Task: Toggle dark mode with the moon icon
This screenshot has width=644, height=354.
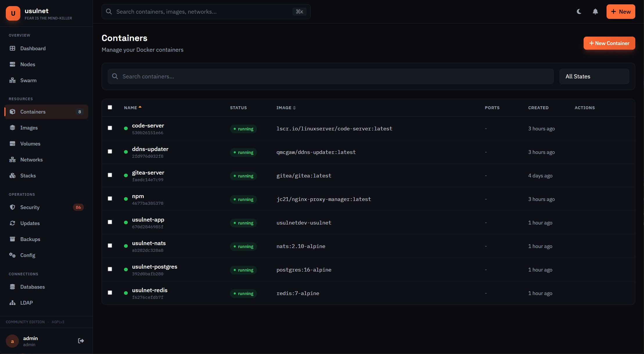Action: pos(579,12)
